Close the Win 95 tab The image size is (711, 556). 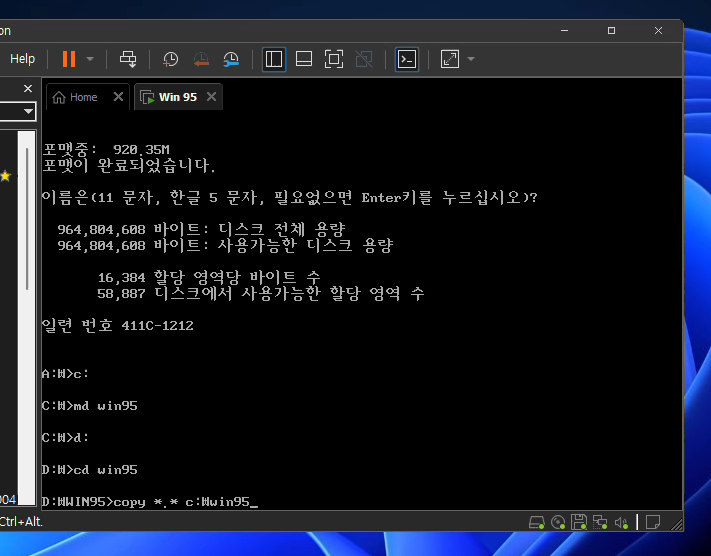211,97
